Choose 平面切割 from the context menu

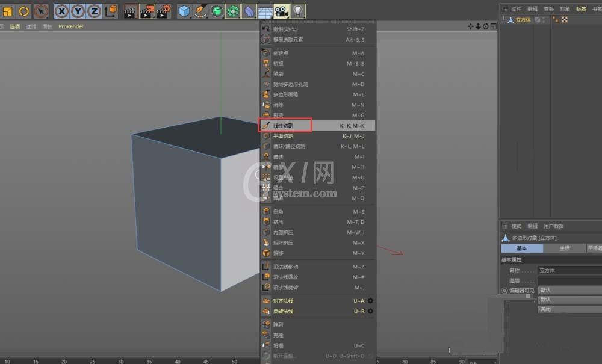[317, 136]
